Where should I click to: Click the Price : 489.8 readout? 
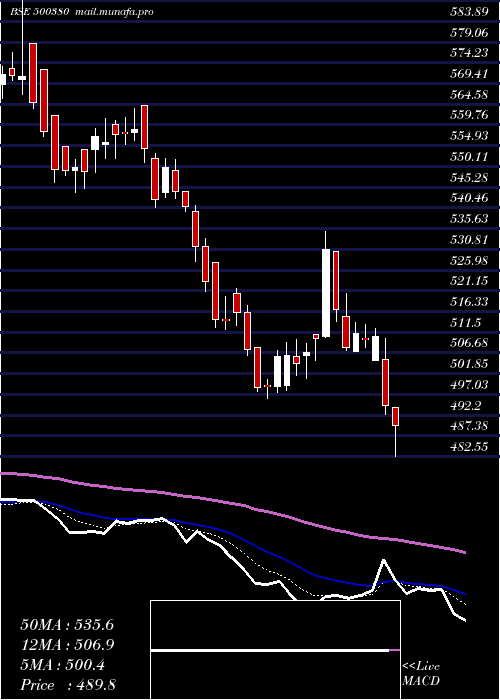[x=68, y=685]
